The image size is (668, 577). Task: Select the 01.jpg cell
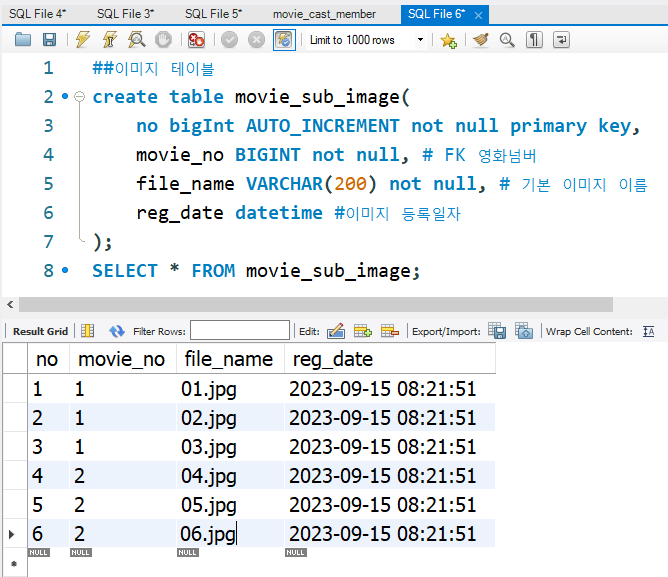(230, 389)
